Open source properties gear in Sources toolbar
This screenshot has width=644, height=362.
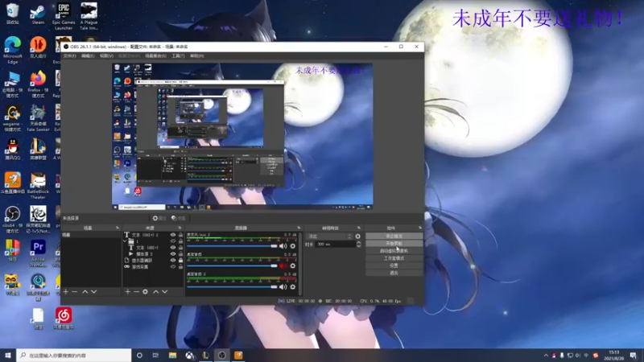click(146, 292)
